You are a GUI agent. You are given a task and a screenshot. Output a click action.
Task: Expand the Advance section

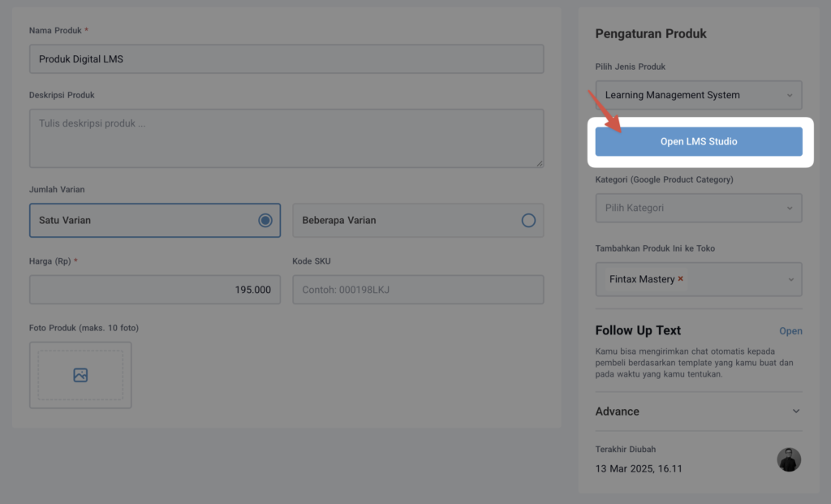795,411
